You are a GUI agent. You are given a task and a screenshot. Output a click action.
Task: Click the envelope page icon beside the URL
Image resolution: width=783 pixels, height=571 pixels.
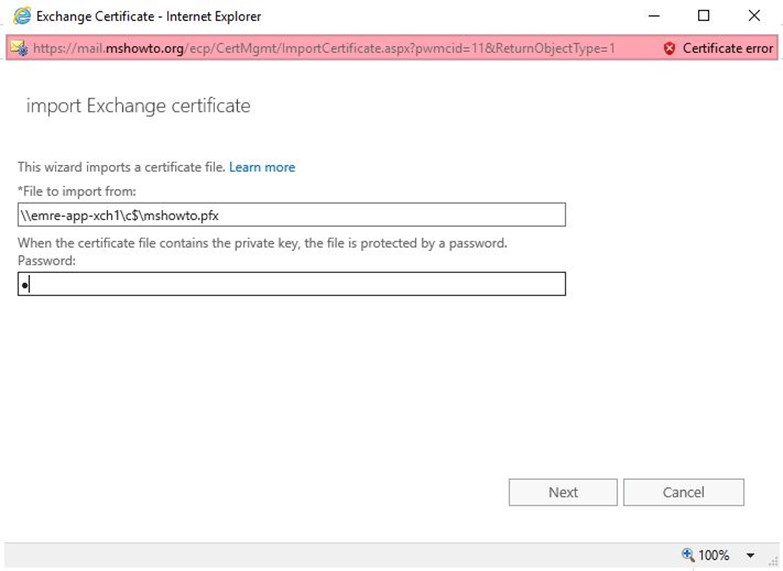[19, 48]
